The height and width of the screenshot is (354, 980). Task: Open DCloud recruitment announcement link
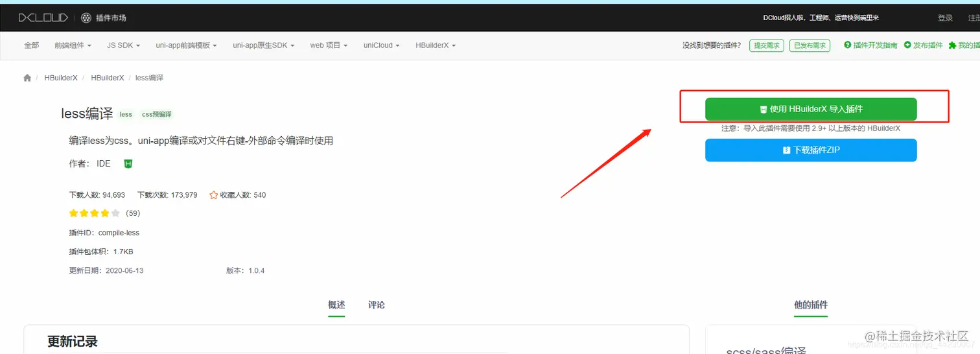pos(821,18)
